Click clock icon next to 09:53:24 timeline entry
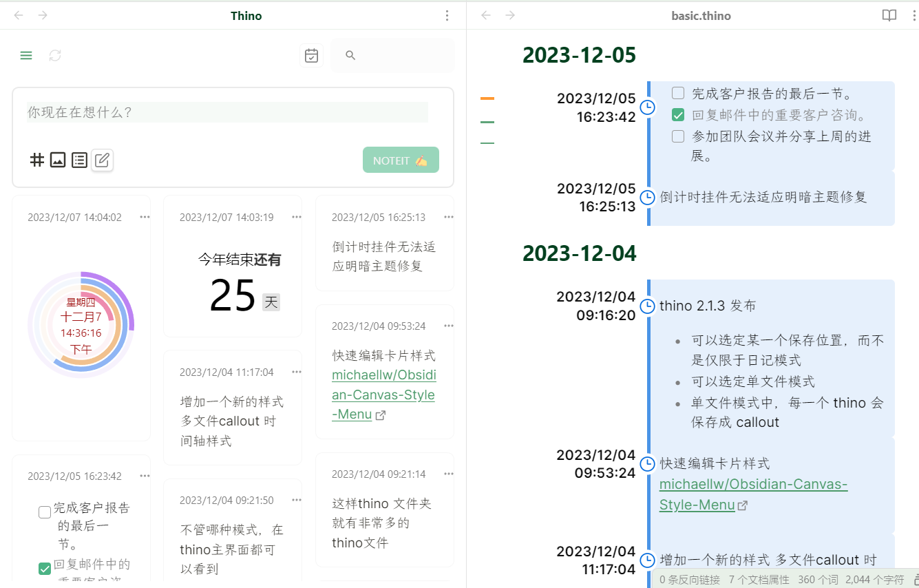 [x=647, y=464]
